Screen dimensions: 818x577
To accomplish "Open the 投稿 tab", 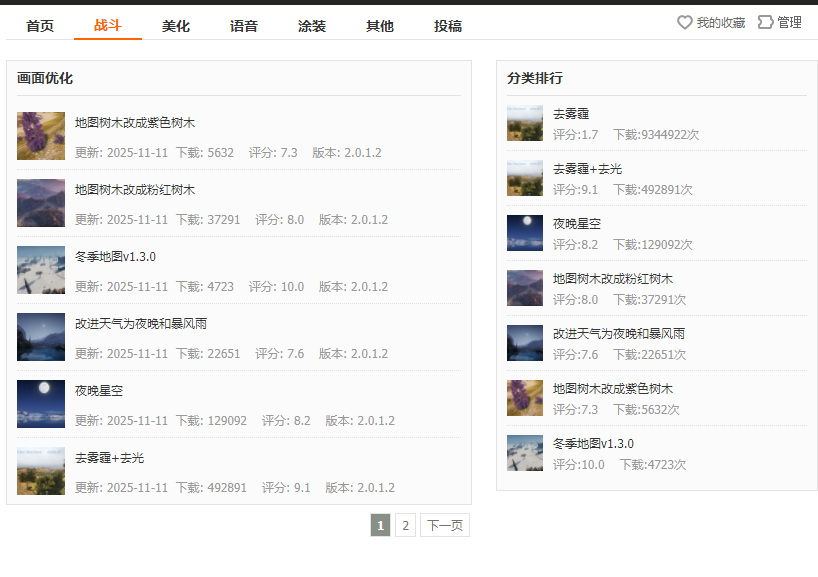I will point(448,26).
